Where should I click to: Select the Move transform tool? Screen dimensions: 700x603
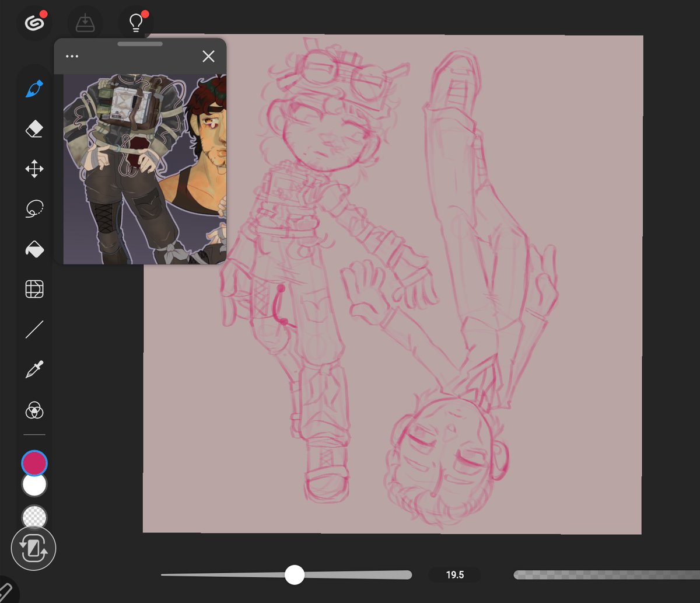[x=34, y=170]
